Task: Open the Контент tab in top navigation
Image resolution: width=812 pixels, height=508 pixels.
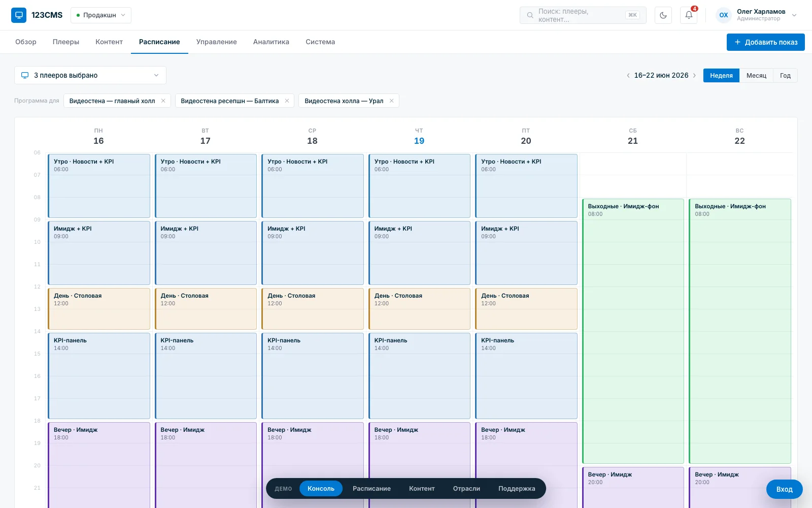Action: pyautogui.click(x=109, y=42)
